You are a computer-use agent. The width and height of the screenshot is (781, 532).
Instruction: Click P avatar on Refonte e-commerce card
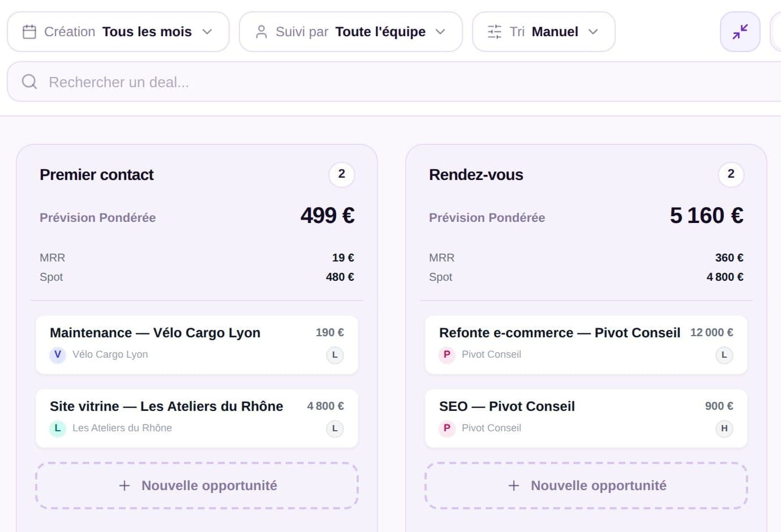pyautogui.click(x=447, y=354)
